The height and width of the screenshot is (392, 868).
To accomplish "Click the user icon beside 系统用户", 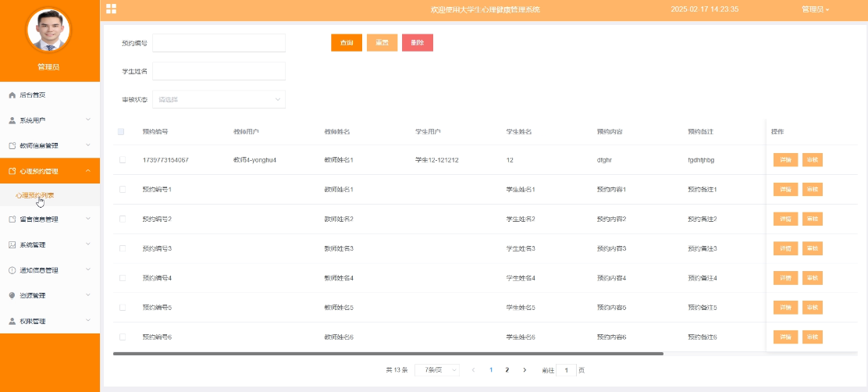I will tap(12, 120).
